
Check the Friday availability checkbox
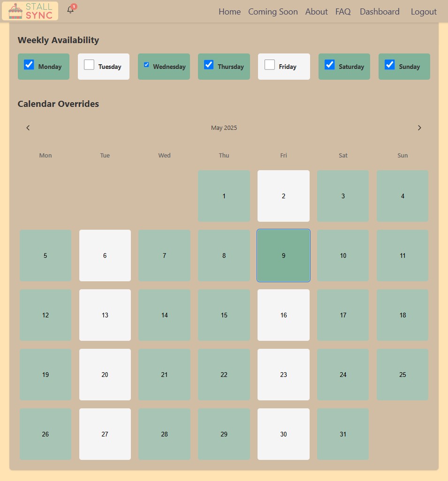(270, 65)
